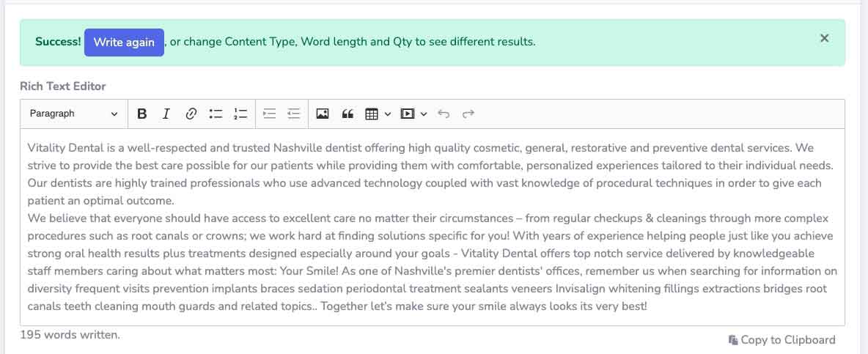Screen dimensions: 868x354
Task: Click the Write again button
Action: click(124, 43)
